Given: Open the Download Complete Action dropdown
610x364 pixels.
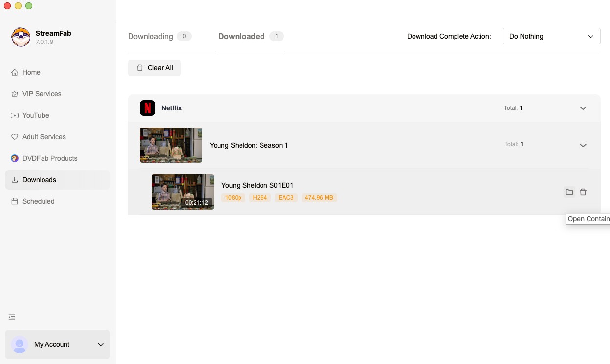Looking at the screenshot, I should (552, 36).
